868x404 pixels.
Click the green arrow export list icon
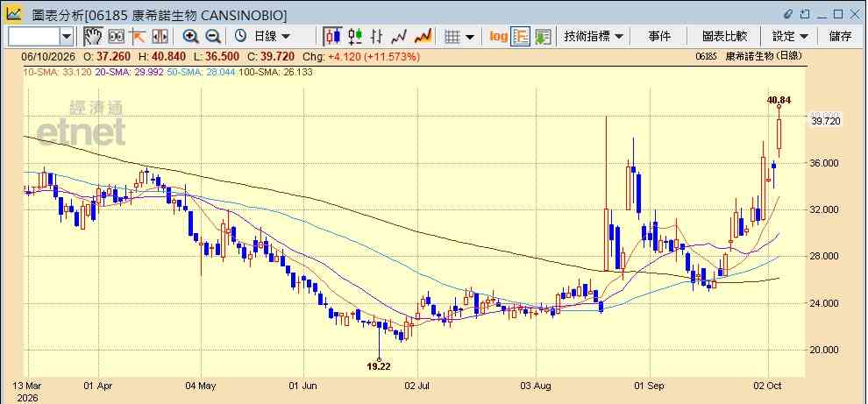543,37
